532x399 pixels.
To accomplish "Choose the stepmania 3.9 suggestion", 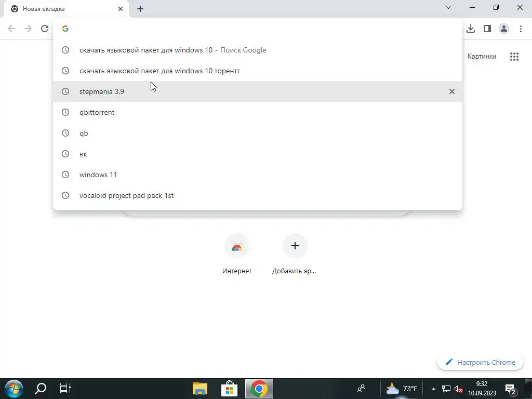I will point(258,91).
